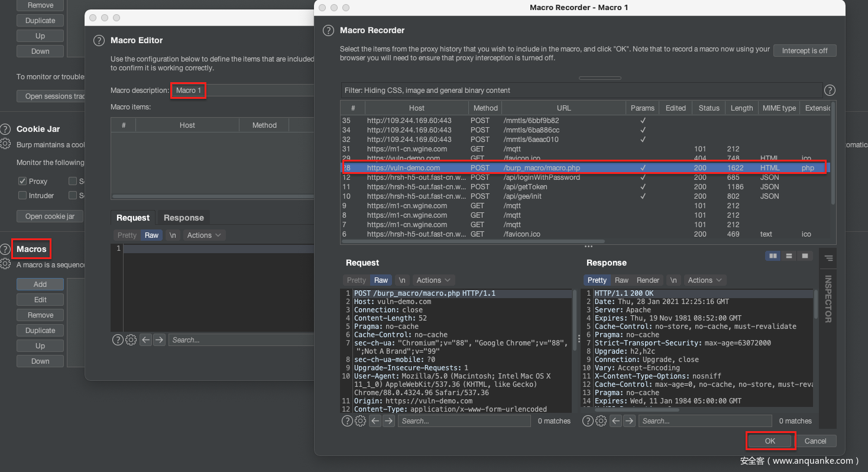Expand the Actions dropdown in Request pane
This screenshot has height=472, width=868.
tap(433, 280)
